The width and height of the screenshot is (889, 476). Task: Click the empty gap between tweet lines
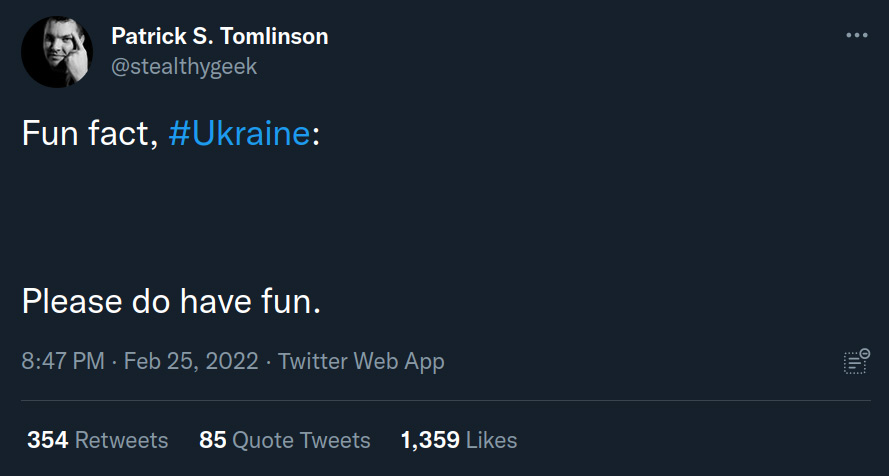pos(300,217)
